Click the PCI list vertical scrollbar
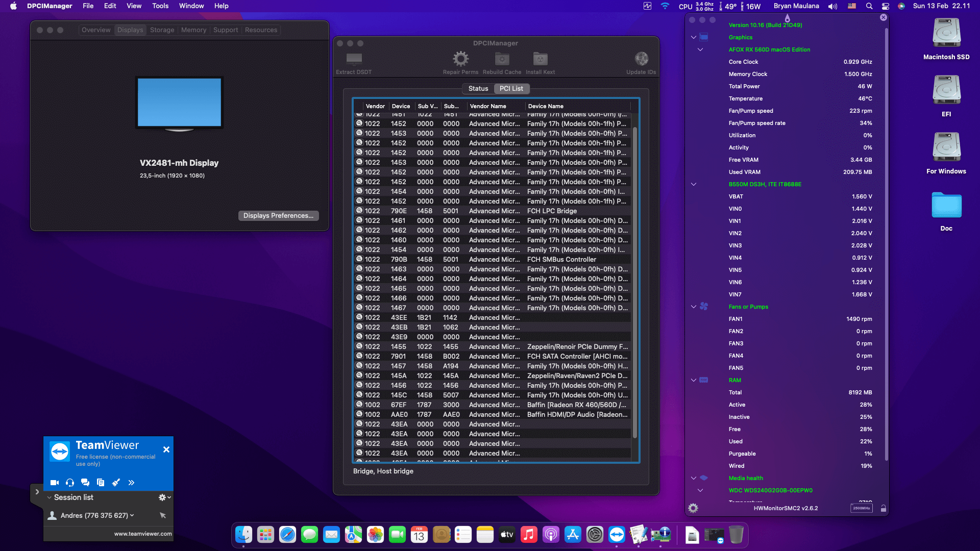980x551 pixels. coord(634,282)
